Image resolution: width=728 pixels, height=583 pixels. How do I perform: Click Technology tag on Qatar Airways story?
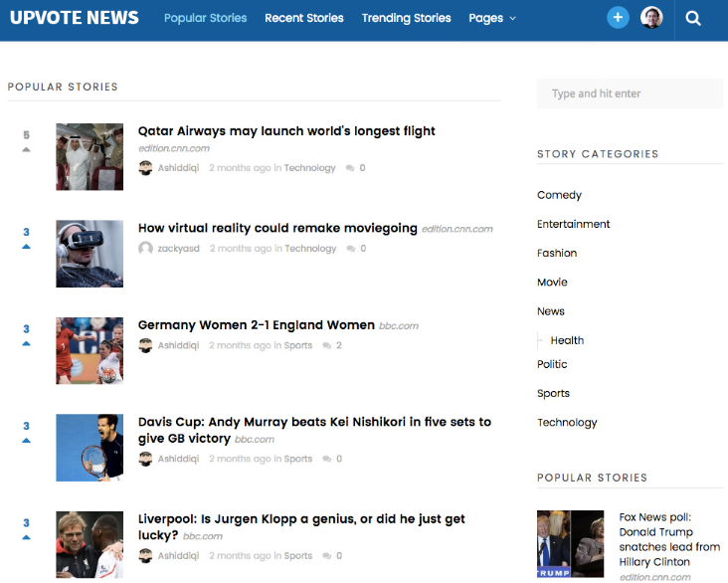coord(309,168)
